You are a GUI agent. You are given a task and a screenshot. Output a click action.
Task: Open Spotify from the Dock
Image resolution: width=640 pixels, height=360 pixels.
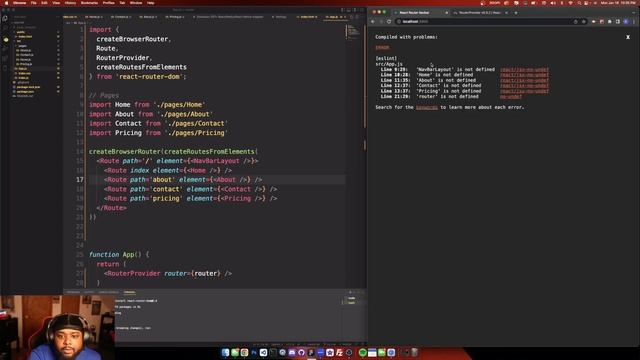362,352
